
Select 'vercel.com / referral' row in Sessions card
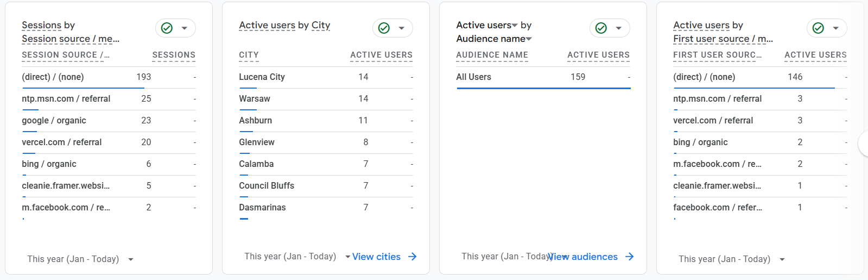coord(109,142)
